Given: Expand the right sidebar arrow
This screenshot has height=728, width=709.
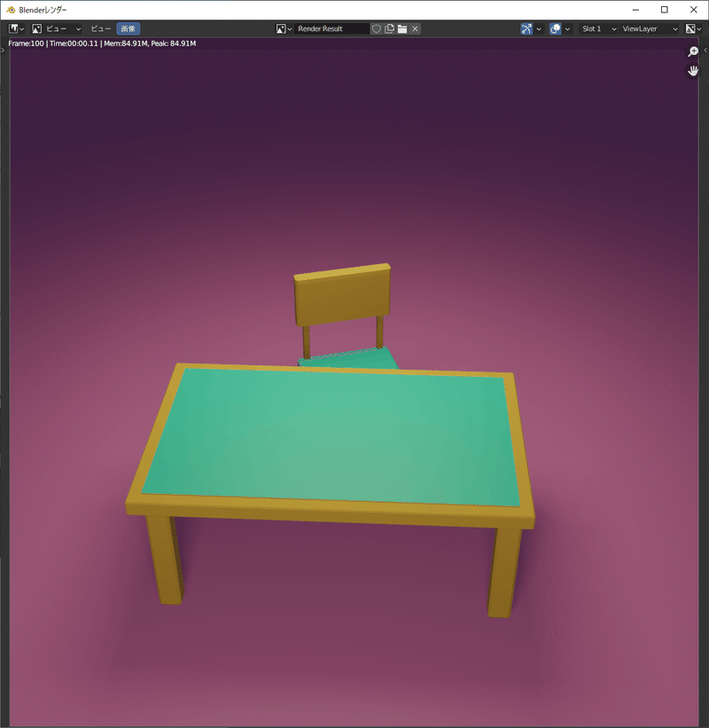Looking at the screenshot, I should [705, 51].
